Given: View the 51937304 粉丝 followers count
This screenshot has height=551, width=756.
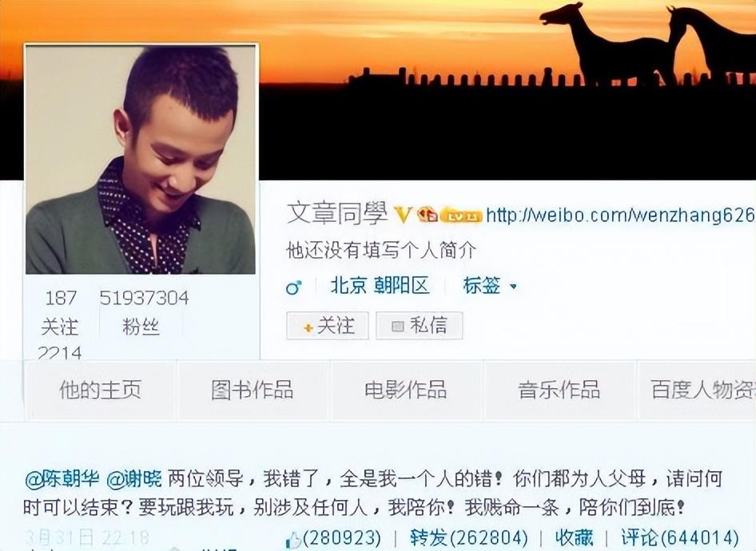Looking at the screenshot, I should 143,312.
